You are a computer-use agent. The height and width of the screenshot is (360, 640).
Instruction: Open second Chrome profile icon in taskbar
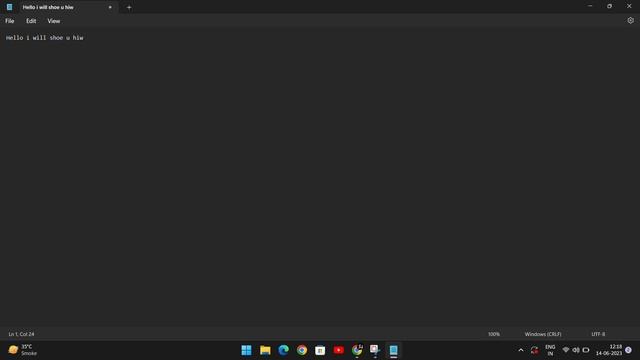point(357,350)
